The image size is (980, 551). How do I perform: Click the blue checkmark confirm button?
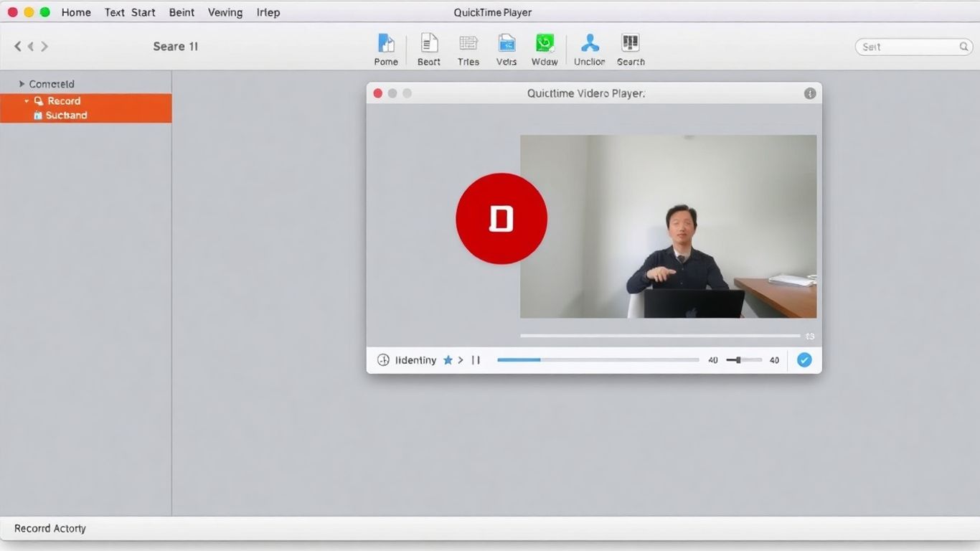tap(804, 359)
